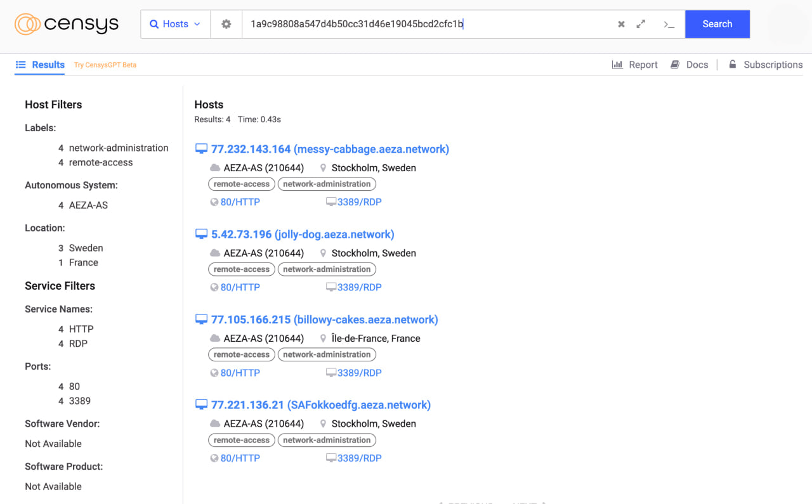Click globe icon next to SAFokkoedfg 80/HTTP

(x=214, y=458)
